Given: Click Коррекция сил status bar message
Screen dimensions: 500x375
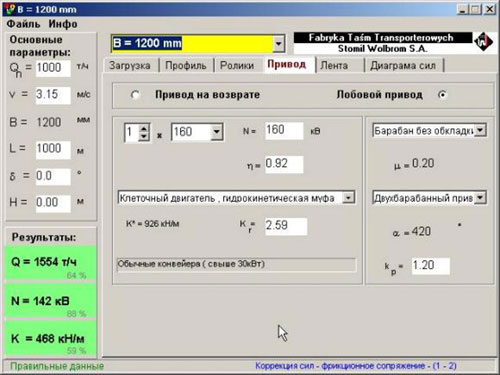Looking at the screenshot, I should [356, 366].
